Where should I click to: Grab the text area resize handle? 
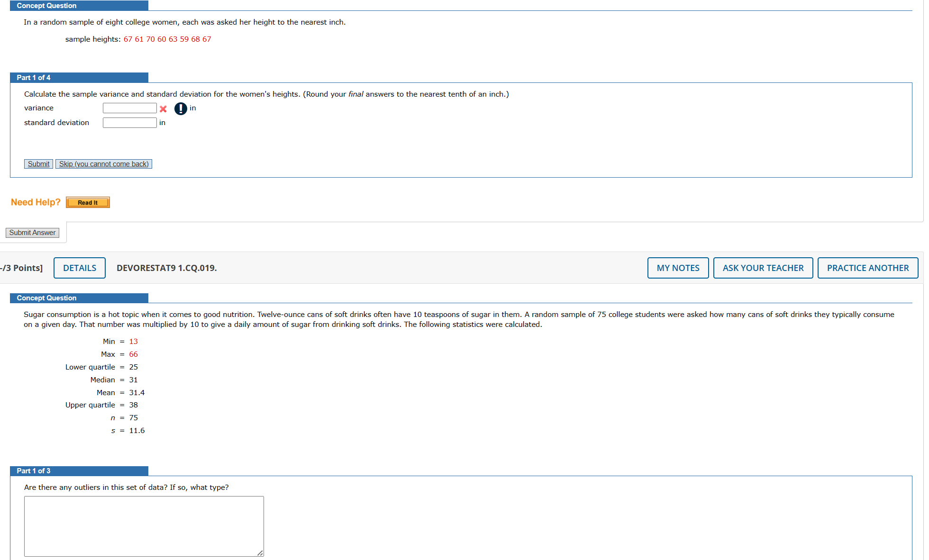tap(260, 553)
